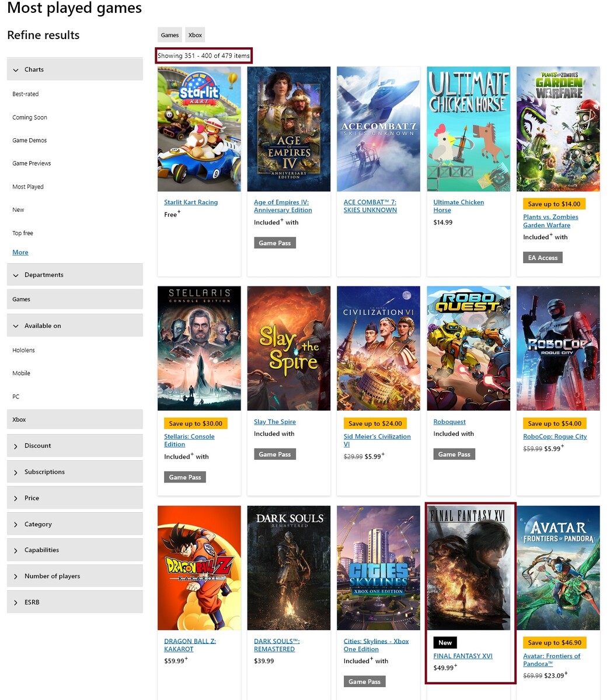Open Sid Meier's Civilization VI link

[377, 440]
